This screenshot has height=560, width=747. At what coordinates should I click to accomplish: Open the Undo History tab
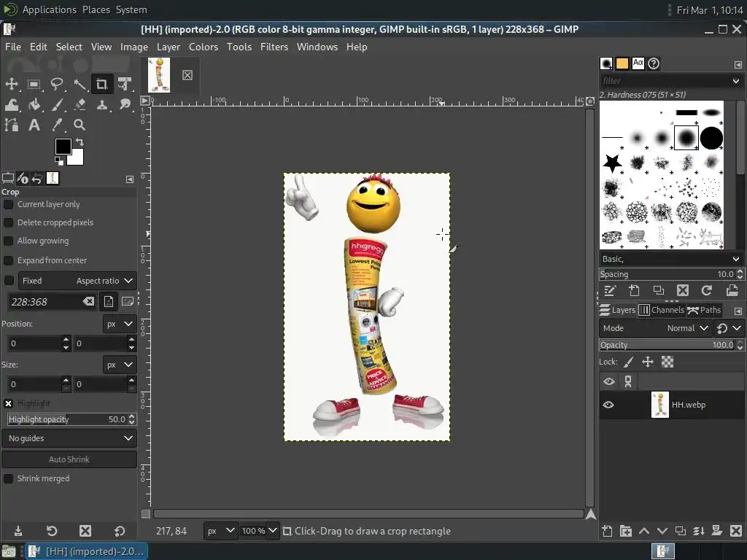36,179
